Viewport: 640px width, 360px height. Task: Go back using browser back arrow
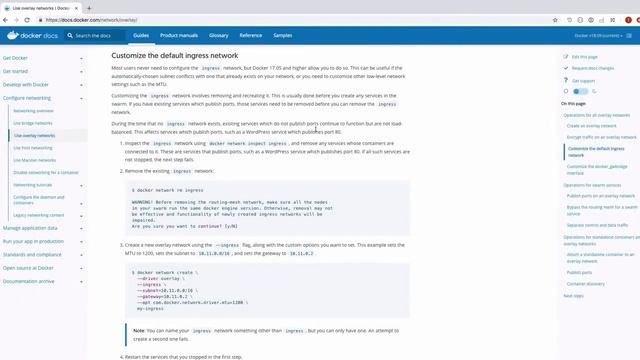click(5, 20)
